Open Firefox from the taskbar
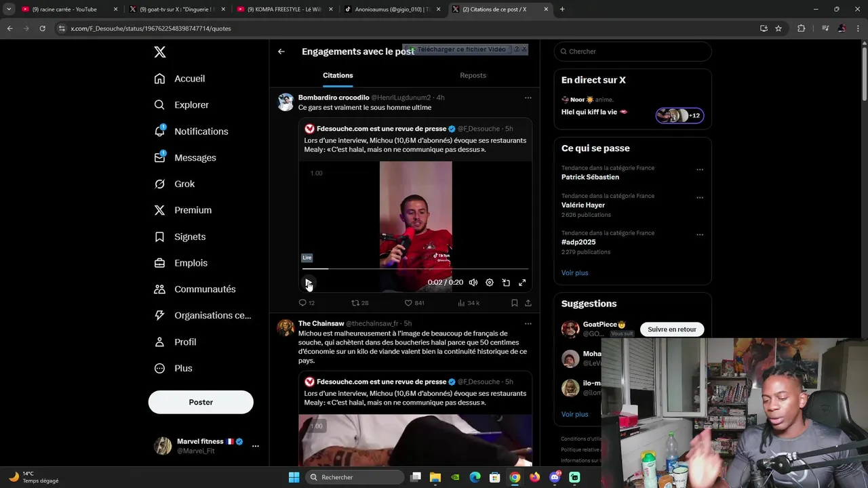868x488 pixels. click(x=535, y=477)
